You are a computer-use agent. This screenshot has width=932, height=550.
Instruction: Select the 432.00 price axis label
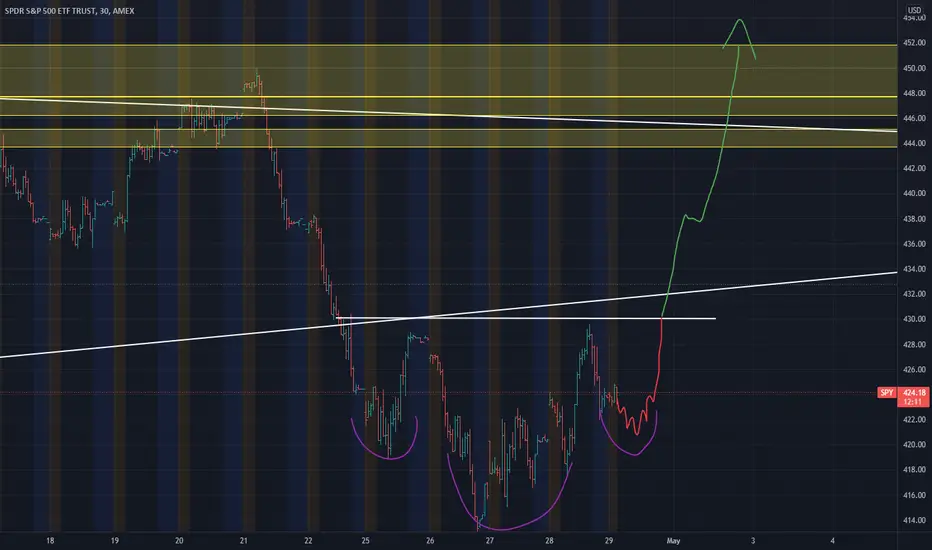pyautogui.click(x=914, y=294)
